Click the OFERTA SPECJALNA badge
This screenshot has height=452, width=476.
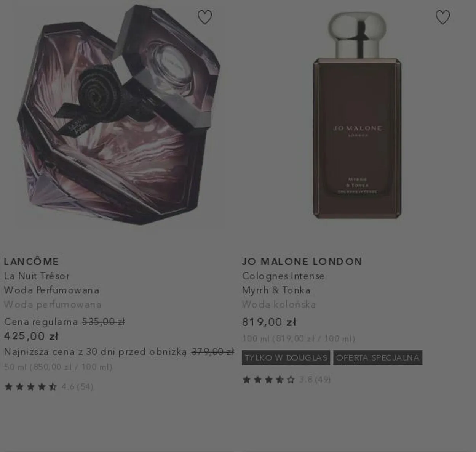click(x=378, y=358)
